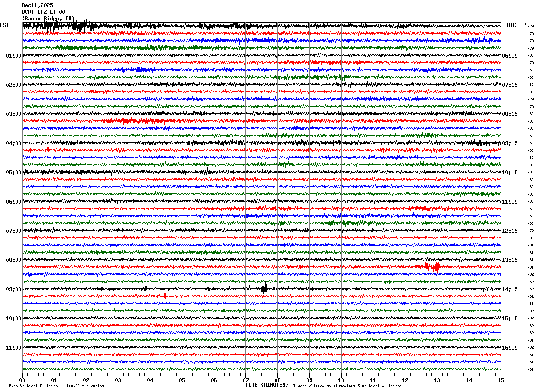Click the 08:15 UTC time label
536x392 pixels.
point(510,114)
